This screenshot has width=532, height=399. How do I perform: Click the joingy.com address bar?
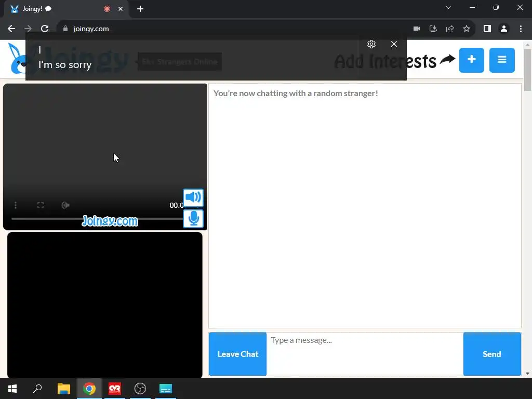[234, 29]
